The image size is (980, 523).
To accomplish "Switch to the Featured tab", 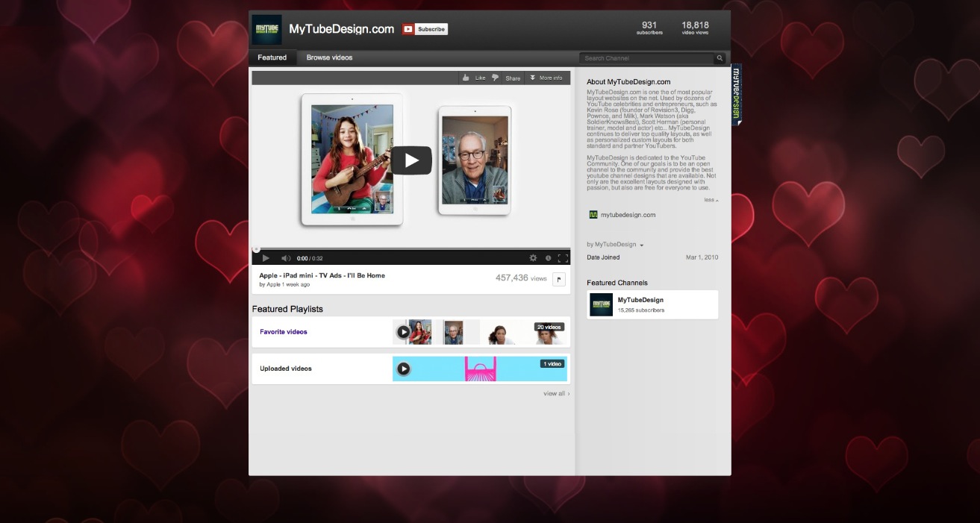I will point(272,57).
